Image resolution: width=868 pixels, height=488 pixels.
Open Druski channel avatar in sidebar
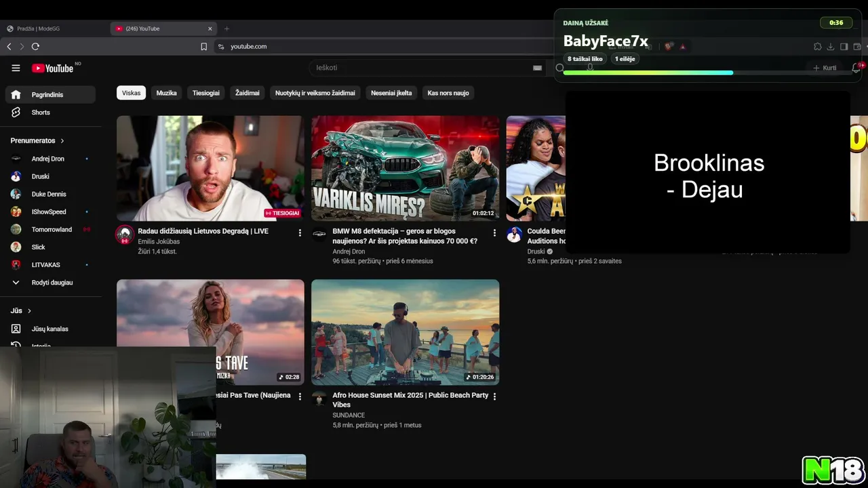tap(16, 176)
